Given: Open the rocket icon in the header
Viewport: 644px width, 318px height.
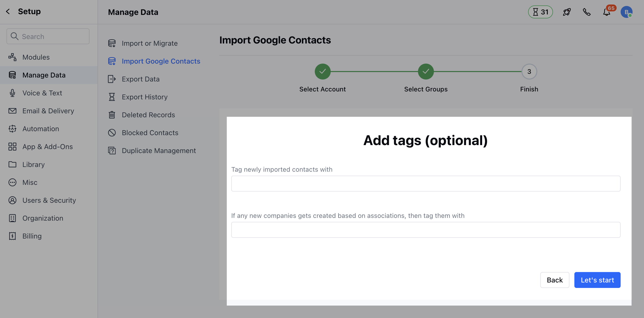Looking at the screenshot, I should [x=566, y=12].
